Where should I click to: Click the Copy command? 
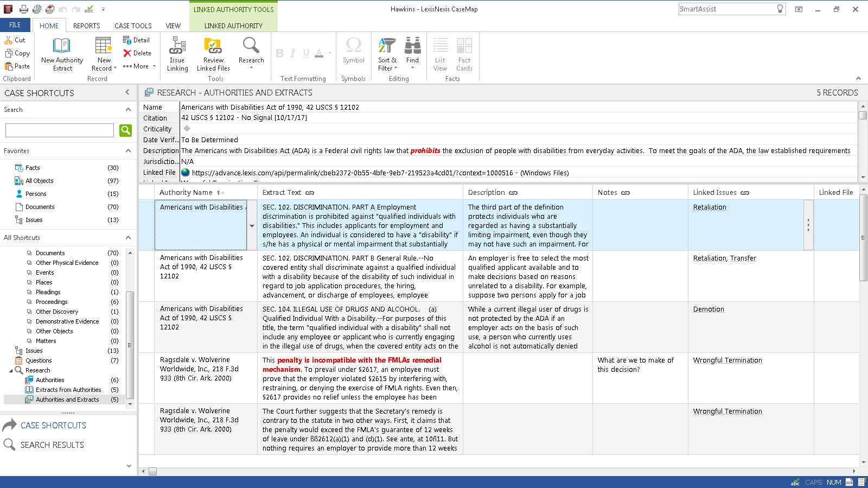[x=17, y=53]
